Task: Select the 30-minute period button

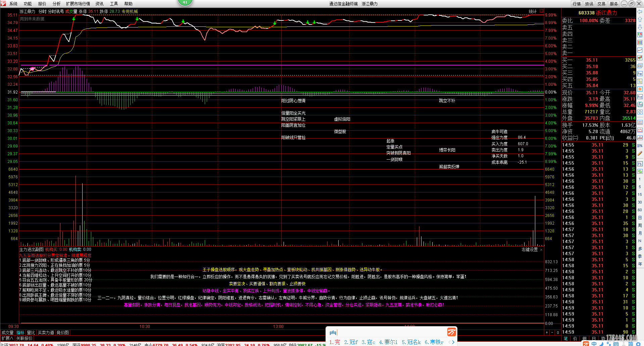Action: (640, 202)
